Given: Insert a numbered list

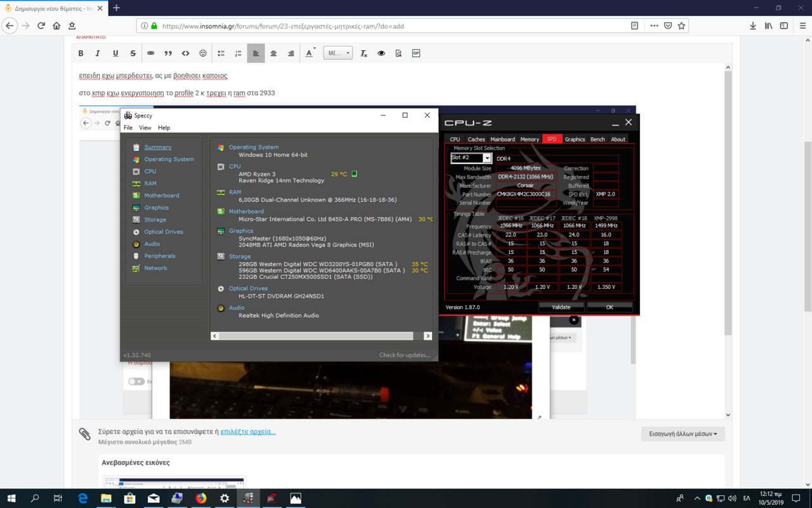Looking at the screenshot, I should click(x=239, y=53).
